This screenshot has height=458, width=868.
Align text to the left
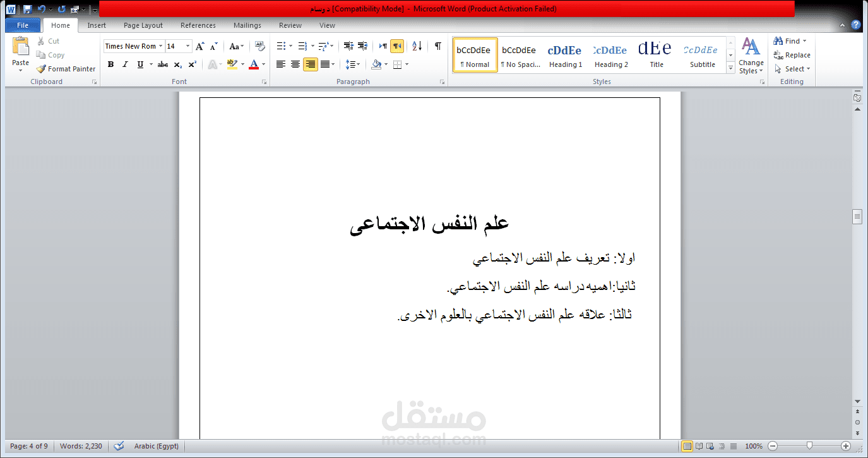281,64
